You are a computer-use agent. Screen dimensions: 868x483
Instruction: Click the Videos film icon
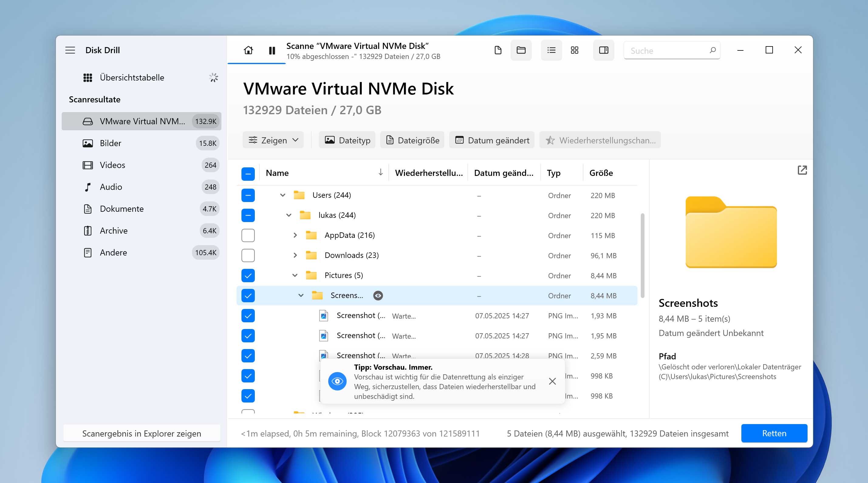[x=87, y=165]
